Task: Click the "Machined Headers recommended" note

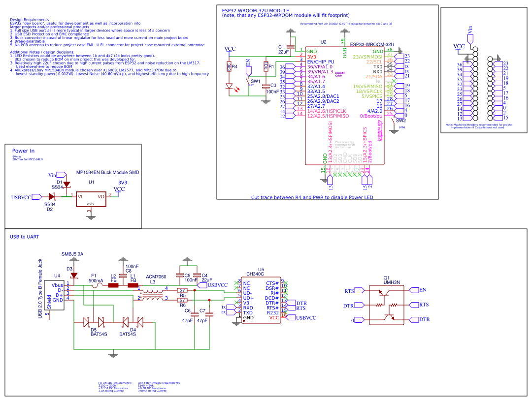Action: coord(479,126)
